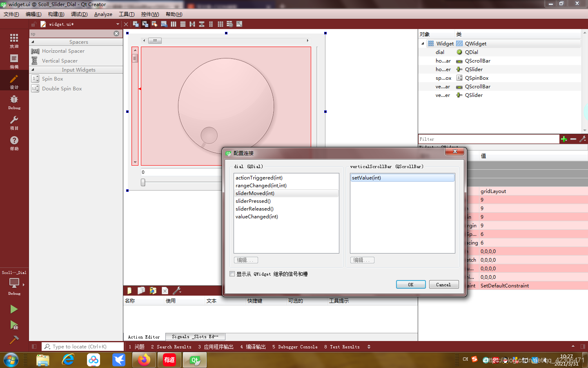Click the Adjust Size toolbar icon
Screen dimensions: 588x368
(x=239, y=24)
